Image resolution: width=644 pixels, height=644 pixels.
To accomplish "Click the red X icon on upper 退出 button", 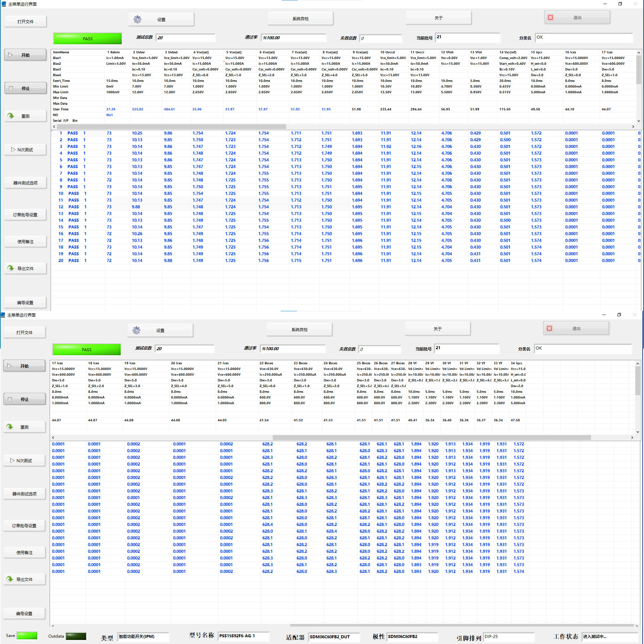I will point(550,17).
